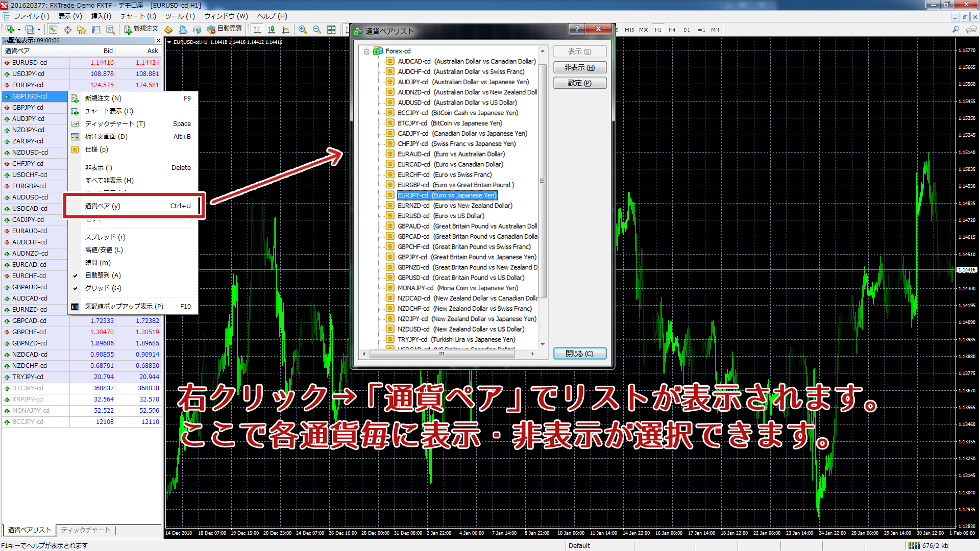Click the Navigator panel toolbar icon
Image resolution: width=980 pixels, height=551 pixels.
(x=82, y=29)
